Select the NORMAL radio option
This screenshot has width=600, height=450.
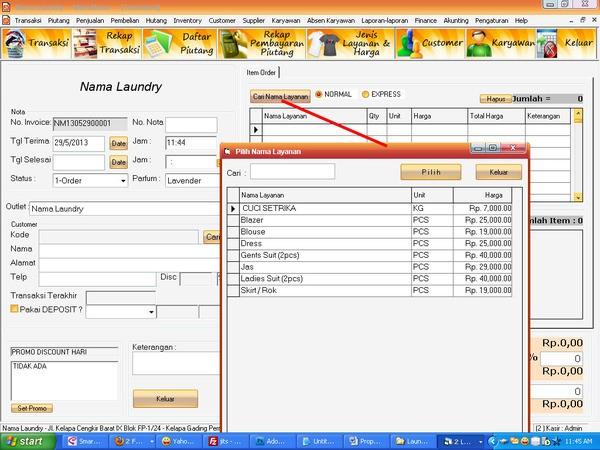[319, 95]
